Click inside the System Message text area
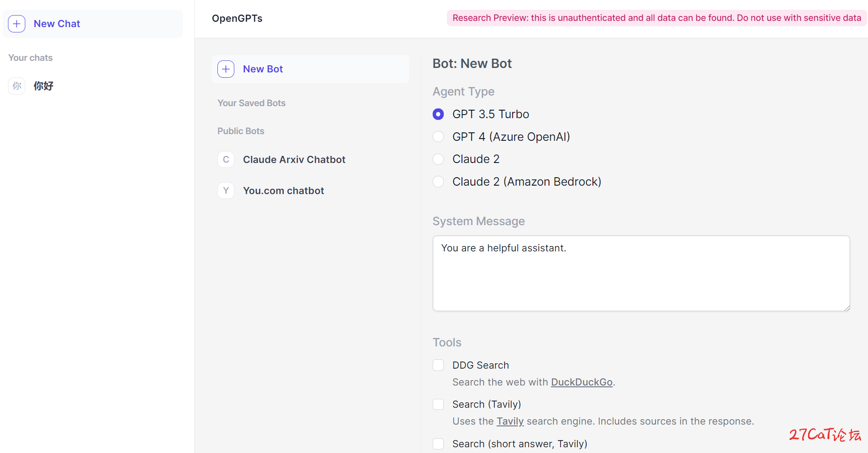Viewport: 868px width, 453px height. 641,273
